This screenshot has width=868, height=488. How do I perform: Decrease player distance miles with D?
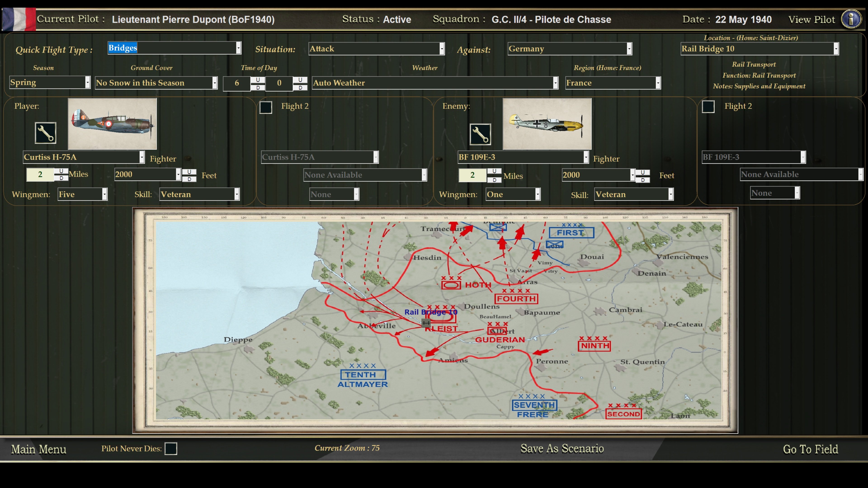tap(61, 178)
